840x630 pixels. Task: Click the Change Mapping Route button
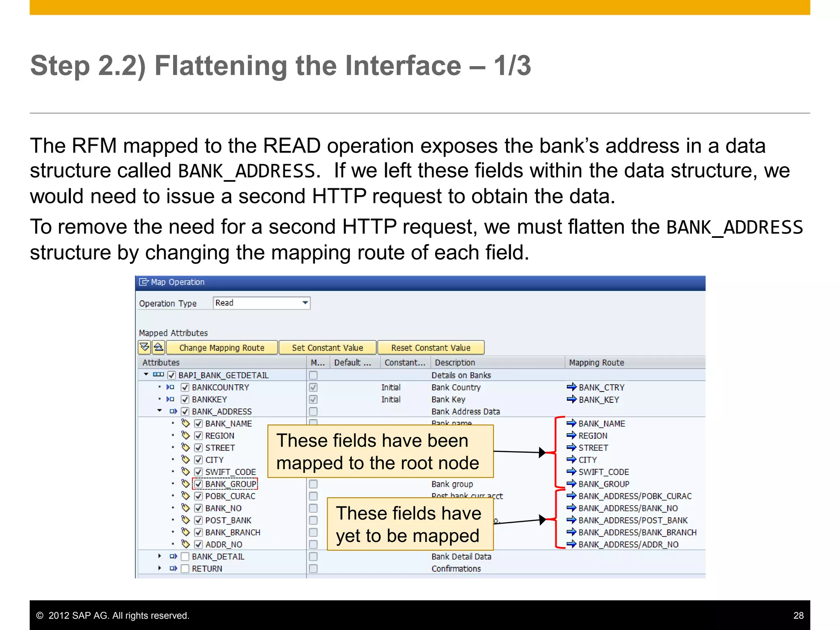tap(222, 347)
